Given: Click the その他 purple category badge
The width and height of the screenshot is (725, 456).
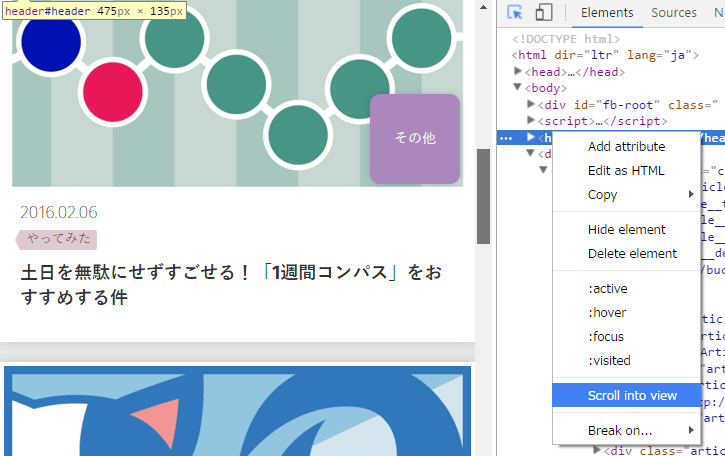Looking at the screenshot, I should 415,139.
